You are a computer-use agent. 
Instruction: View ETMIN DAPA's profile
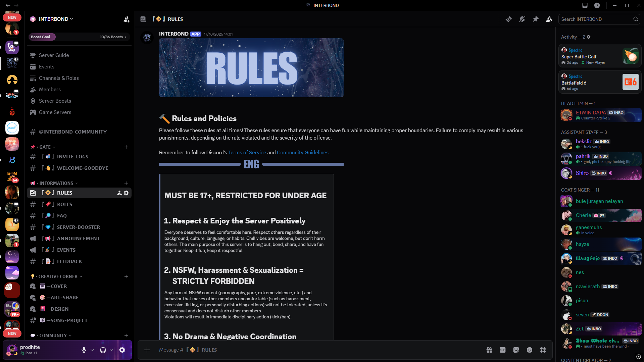tap(600, 115)
